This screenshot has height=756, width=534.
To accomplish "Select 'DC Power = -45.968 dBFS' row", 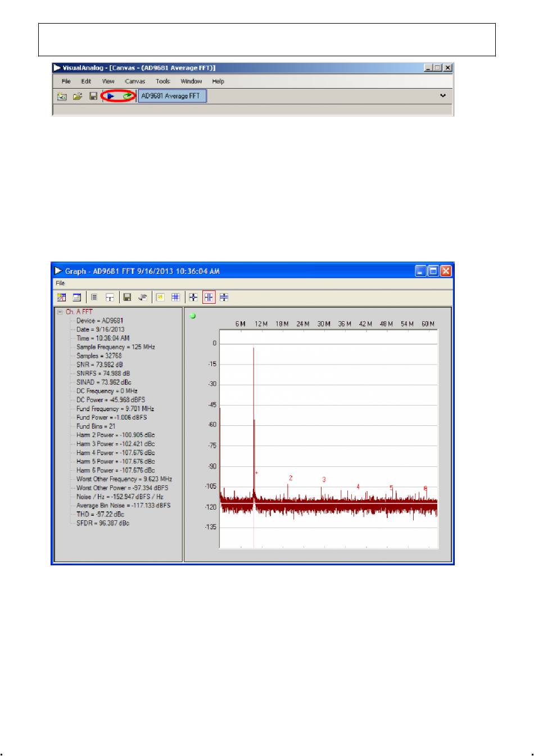I will 111,400.
